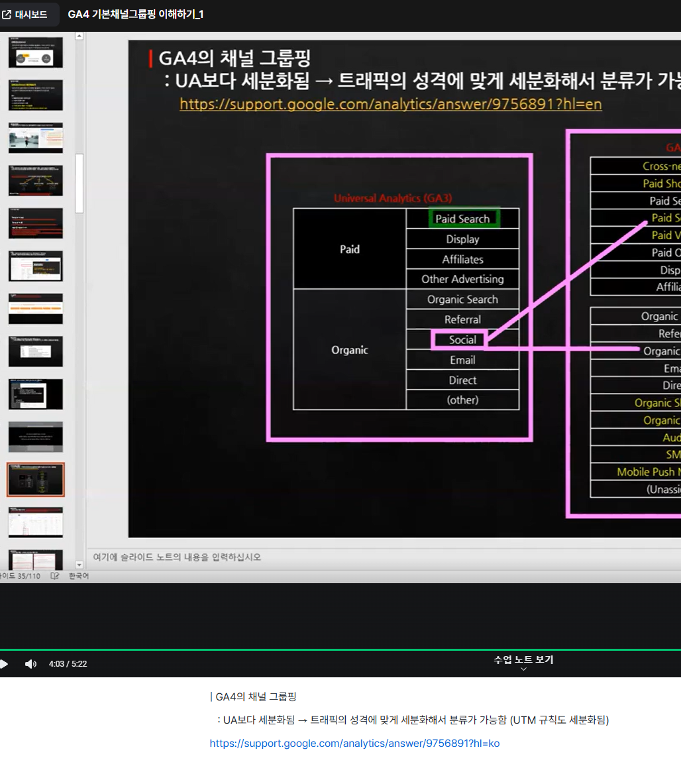
Task: Click the slide notes field 여기에 슬라이드 노트의 내용을 입력하십시오
Action: [177, 557]
